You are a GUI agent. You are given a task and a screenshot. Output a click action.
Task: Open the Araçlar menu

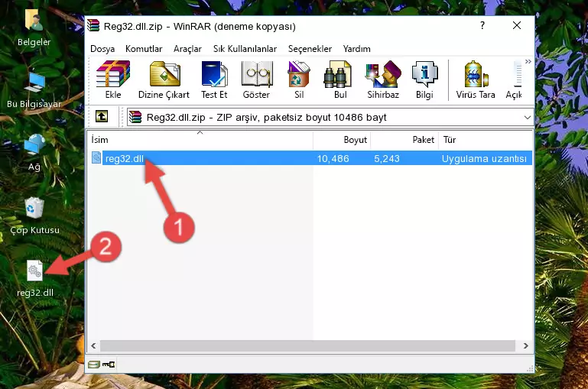(187, 49)
